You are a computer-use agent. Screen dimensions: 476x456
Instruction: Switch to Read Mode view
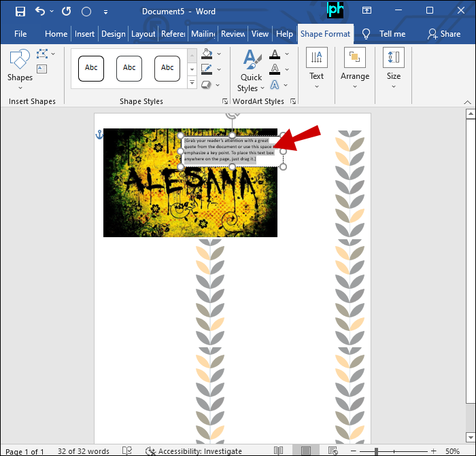point(278,451)
